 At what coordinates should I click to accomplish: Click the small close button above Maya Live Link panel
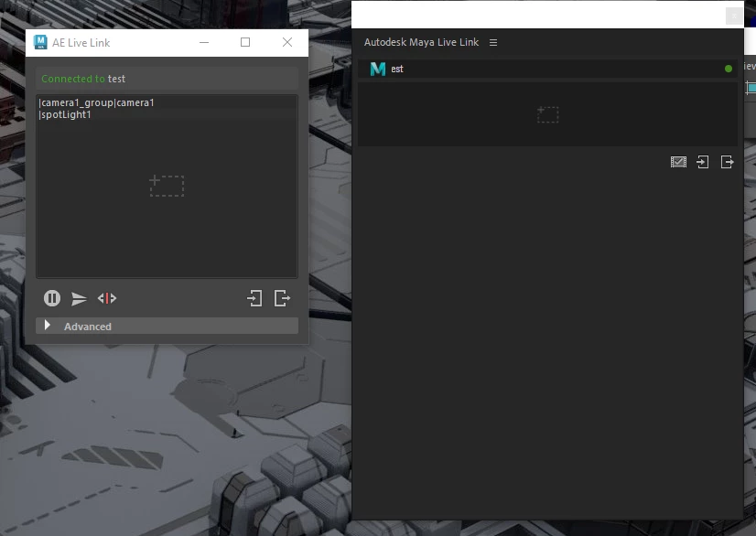[734, 16]
